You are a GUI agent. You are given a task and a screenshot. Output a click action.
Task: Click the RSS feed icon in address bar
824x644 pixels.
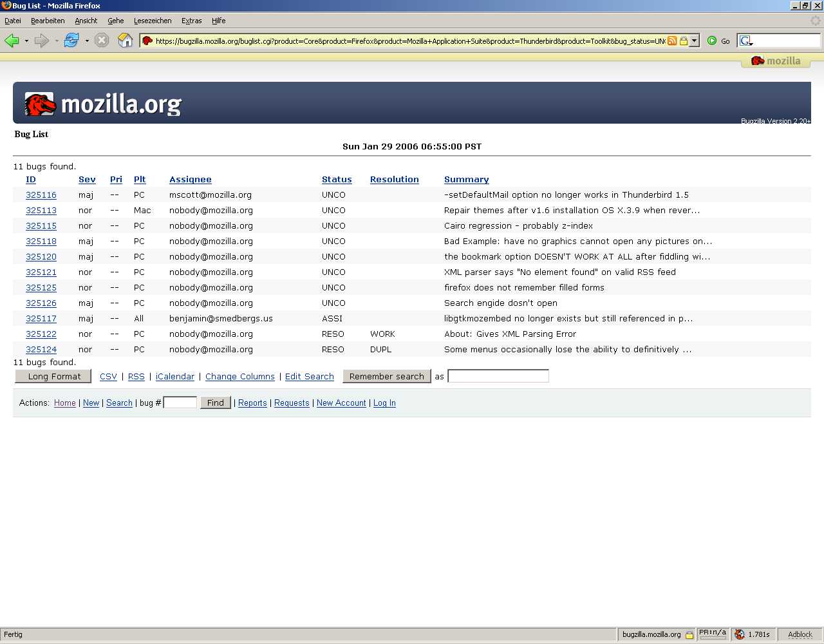point(672,41)
